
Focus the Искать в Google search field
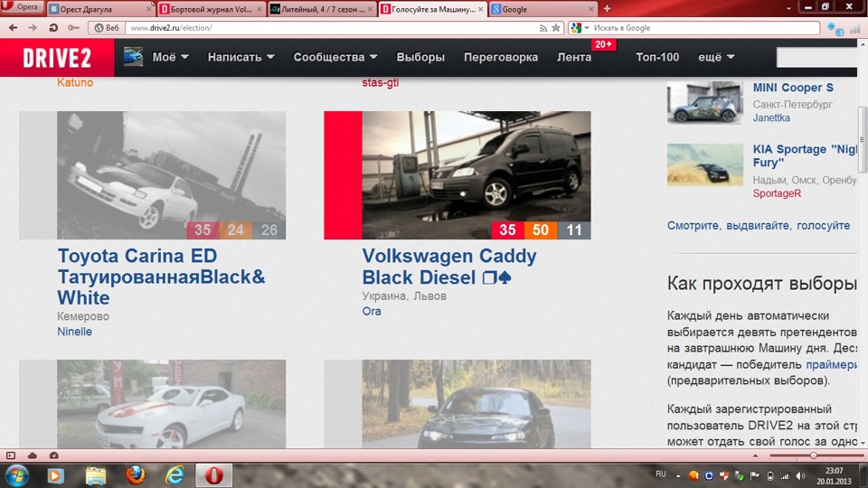coord(704,28)
